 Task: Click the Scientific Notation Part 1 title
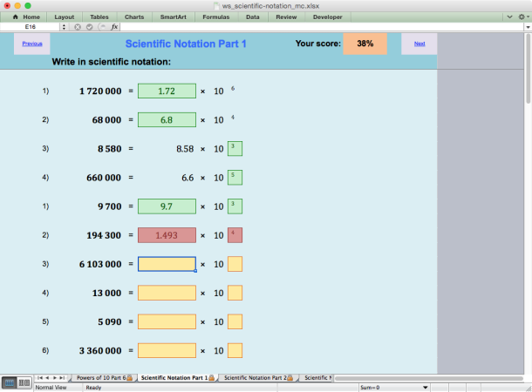tap(186, 44)
